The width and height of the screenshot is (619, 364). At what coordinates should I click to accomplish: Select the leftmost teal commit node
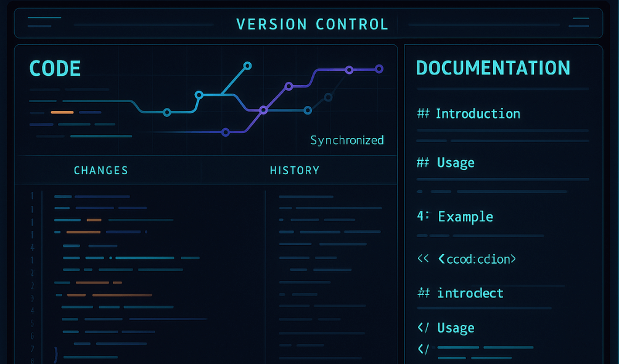coord(166,112)
